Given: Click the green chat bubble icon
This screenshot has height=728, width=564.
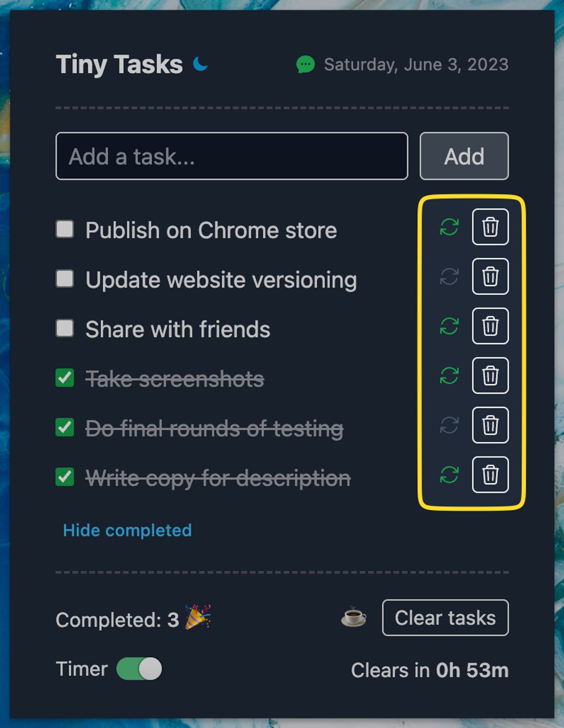Looking at the screenshot, I should point(305,64).
